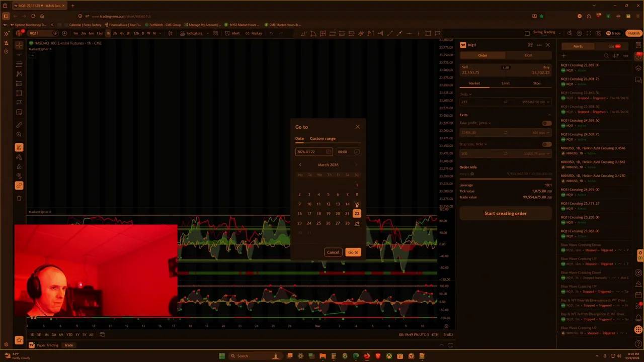
Task: Select March 18 in the calendar
Action: pyautogui.click(x=318, y=214)
